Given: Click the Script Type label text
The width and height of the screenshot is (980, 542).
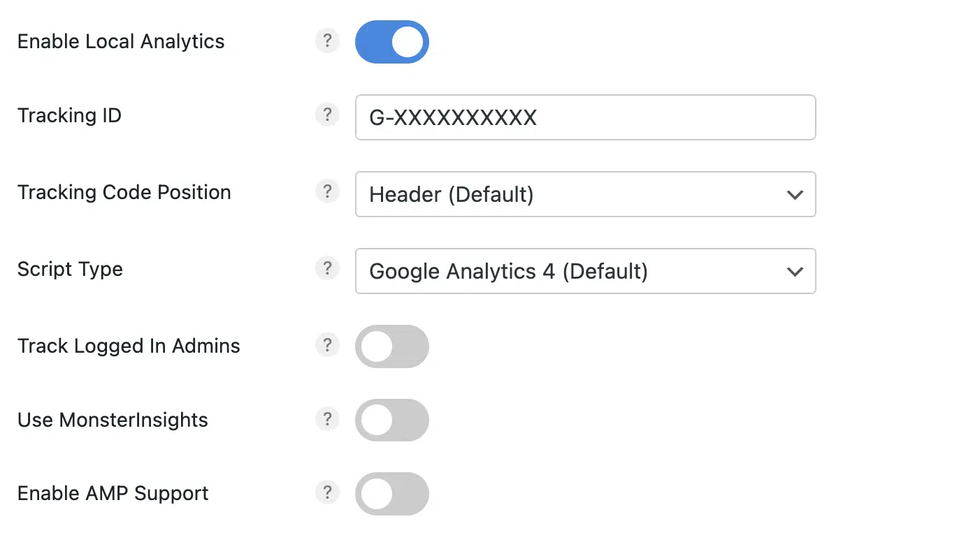Looking at the screenshot, I should (70, 269).
